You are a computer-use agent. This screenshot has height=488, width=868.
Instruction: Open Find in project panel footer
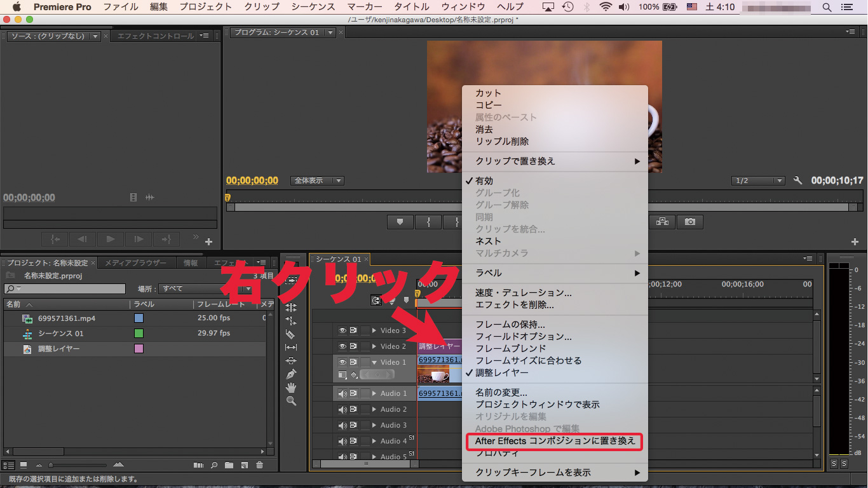[214, 465]
